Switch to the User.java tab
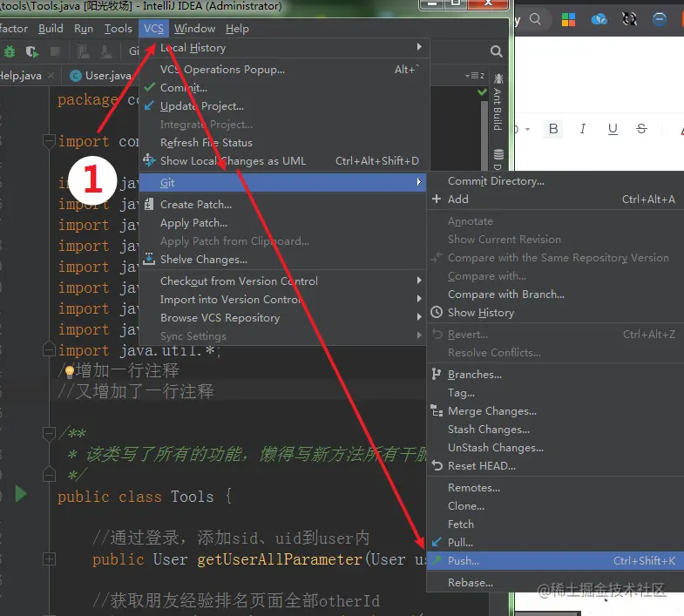The width and height of the screenshot is (684, 616). point(103,76)
